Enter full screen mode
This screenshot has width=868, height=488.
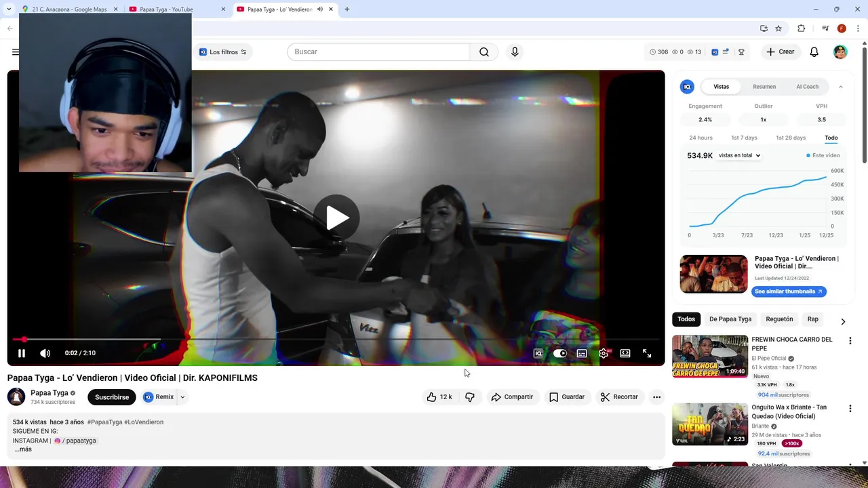tap(647, 353)
